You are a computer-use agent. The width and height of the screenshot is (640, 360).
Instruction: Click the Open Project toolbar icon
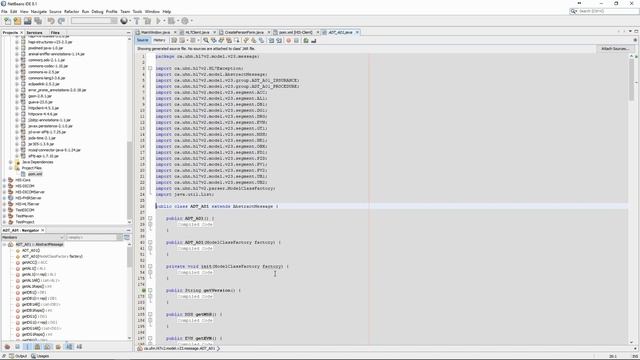tap(27, 21)
